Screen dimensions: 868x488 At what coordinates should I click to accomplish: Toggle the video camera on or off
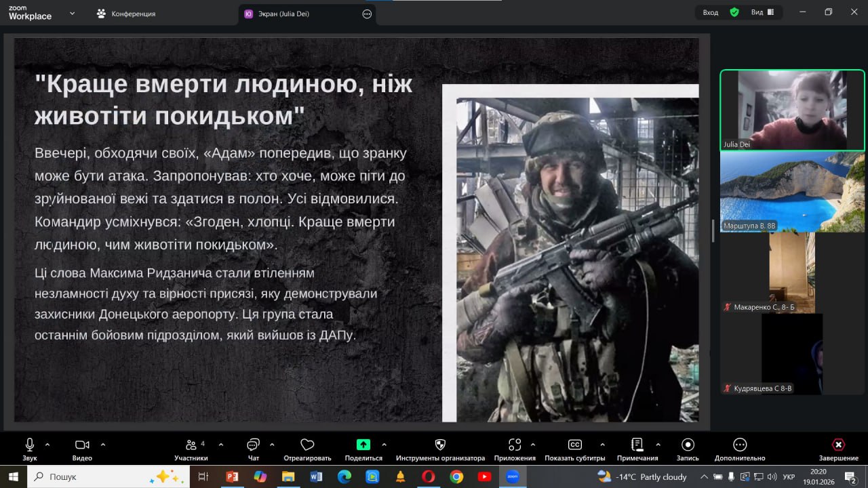(x=82, y=445)
